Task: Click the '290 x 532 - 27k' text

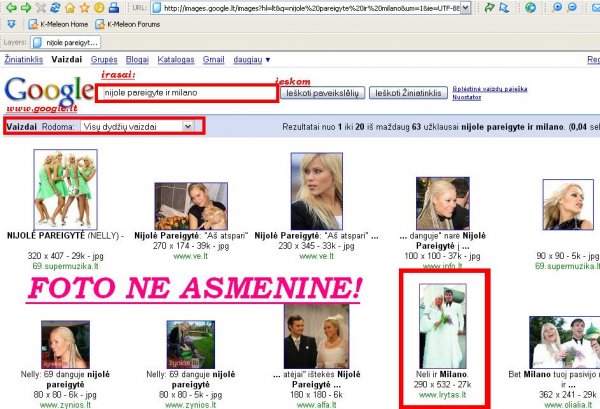Action: [443, 385]
